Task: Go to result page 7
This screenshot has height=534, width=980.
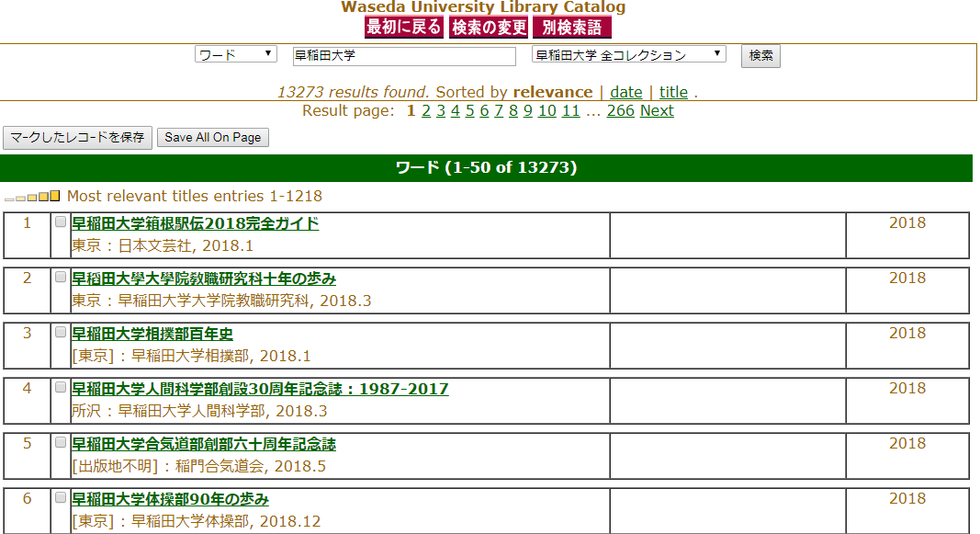Action: (499, 110)
